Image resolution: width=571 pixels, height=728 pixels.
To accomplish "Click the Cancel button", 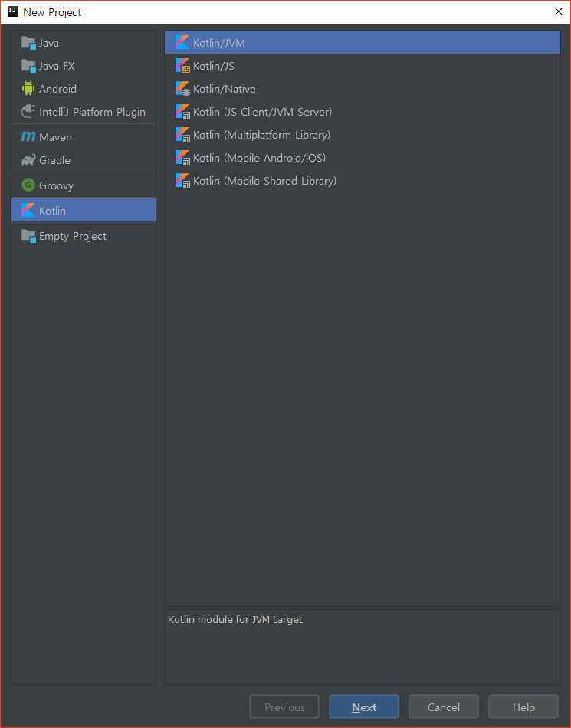I will (x=443, y=707).
